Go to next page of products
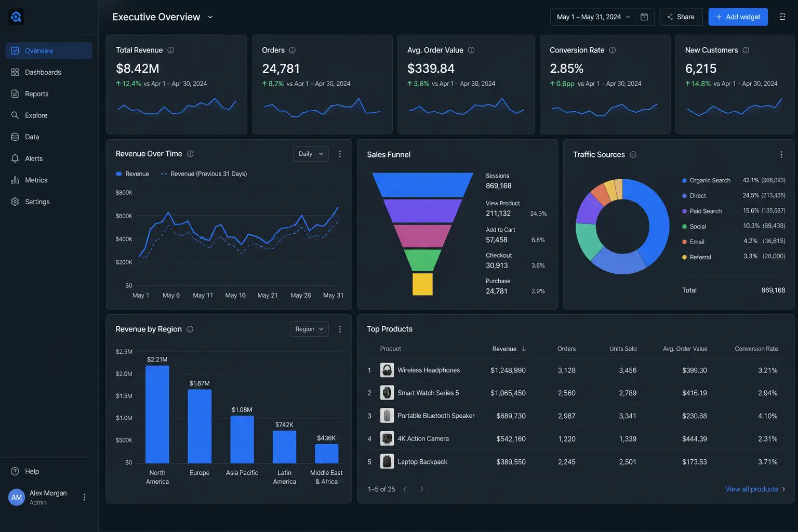 [x=421, y=489]
